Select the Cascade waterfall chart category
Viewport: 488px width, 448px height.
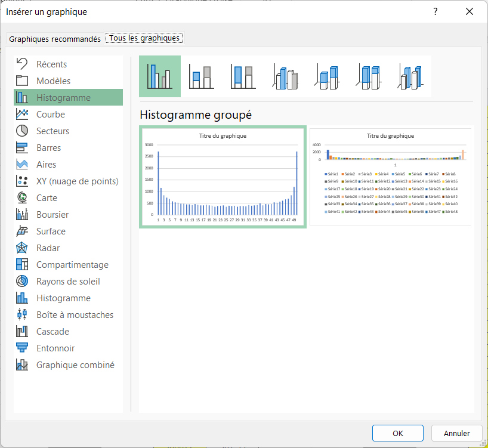[68, 332]
